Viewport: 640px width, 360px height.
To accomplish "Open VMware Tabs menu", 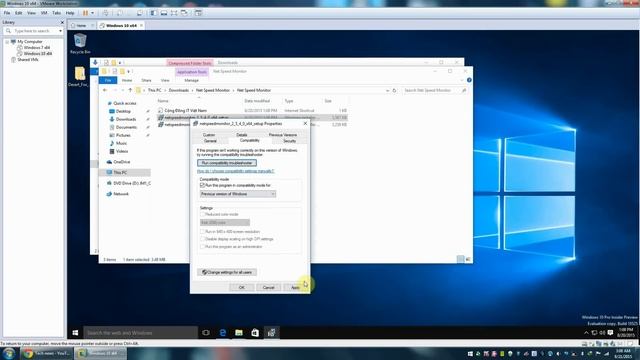I will tap(56, 13).
